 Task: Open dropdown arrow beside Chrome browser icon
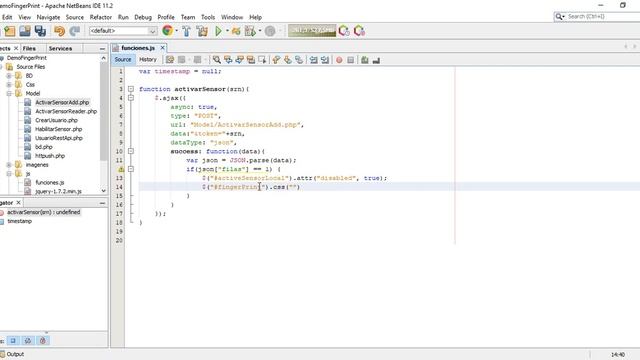176,31
